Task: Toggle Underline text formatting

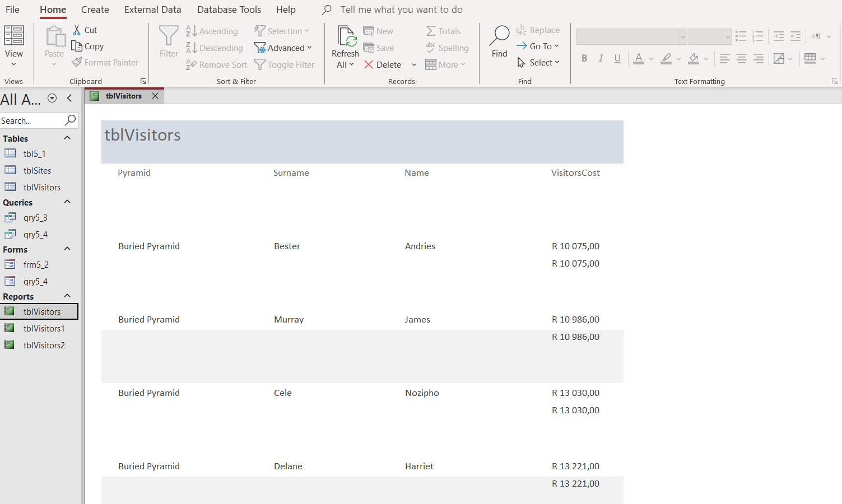Action: click(617, 58)
